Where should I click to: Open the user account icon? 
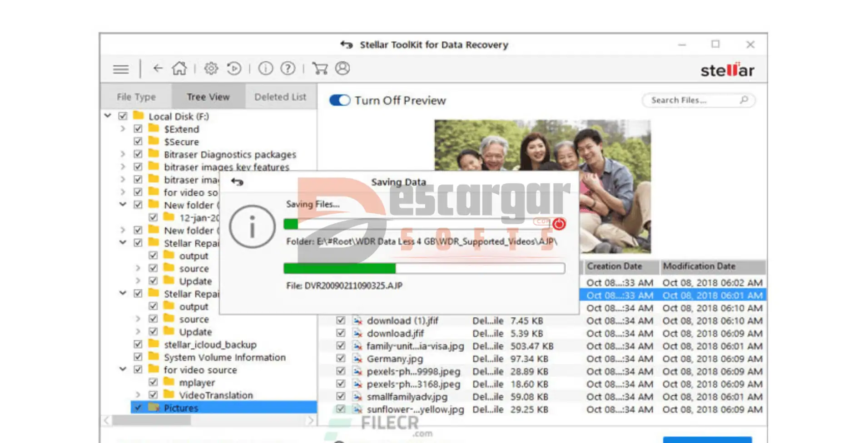click(342, 69)
